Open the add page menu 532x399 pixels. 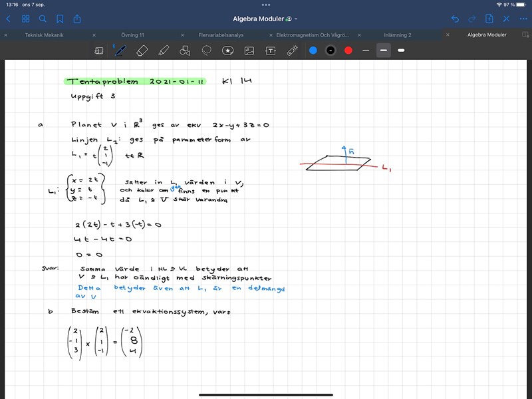click(x=489, y=19)
